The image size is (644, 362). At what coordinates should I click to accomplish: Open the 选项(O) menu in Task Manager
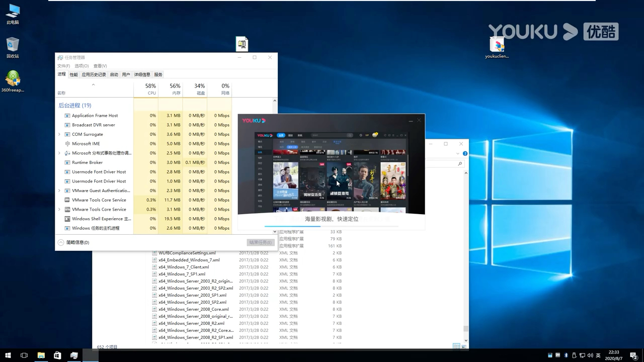(82, 66)
